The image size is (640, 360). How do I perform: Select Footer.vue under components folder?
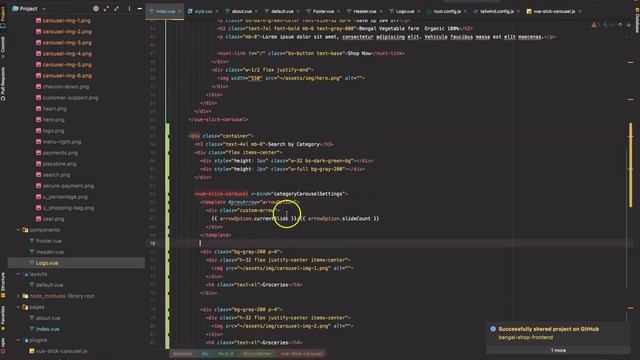(x=45, y=241)
